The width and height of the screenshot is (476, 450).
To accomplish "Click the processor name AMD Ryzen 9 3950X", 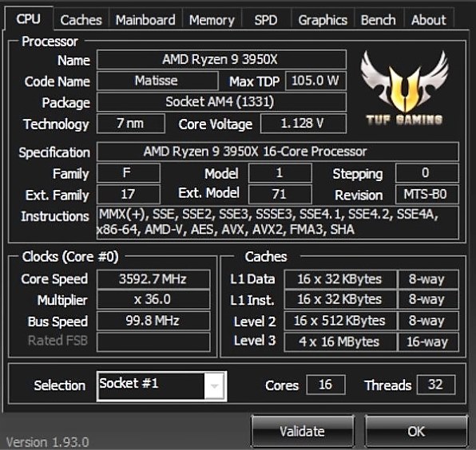I will (221, 59).
